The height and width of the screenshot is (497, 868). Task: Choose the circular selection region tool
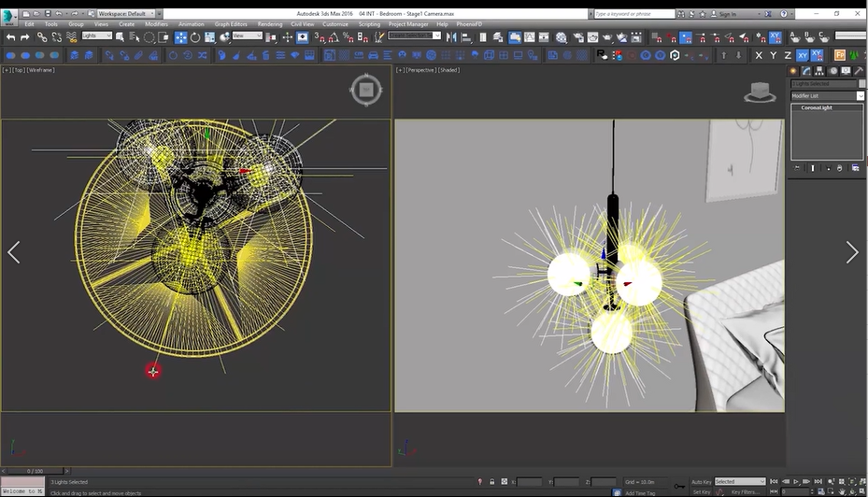click(x=149, y=37)
